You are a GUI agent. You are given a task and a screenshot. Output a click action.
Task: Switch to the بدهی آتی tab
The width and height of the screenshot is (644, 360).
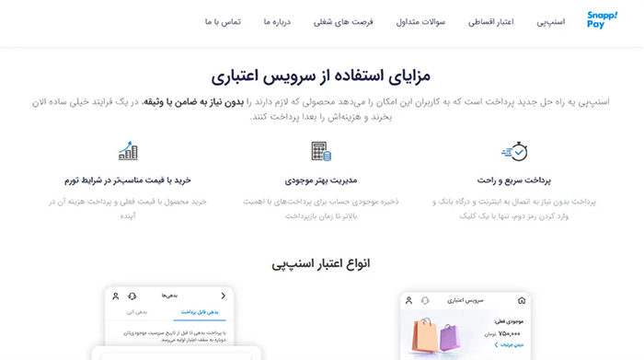click(x=137, y=312)
